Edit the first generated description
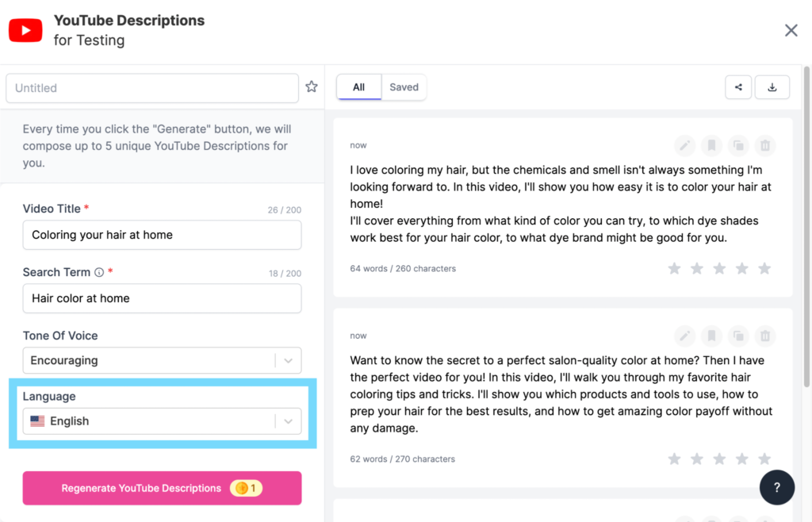This screenshot has height=522, width=812. tap(684, 145)
